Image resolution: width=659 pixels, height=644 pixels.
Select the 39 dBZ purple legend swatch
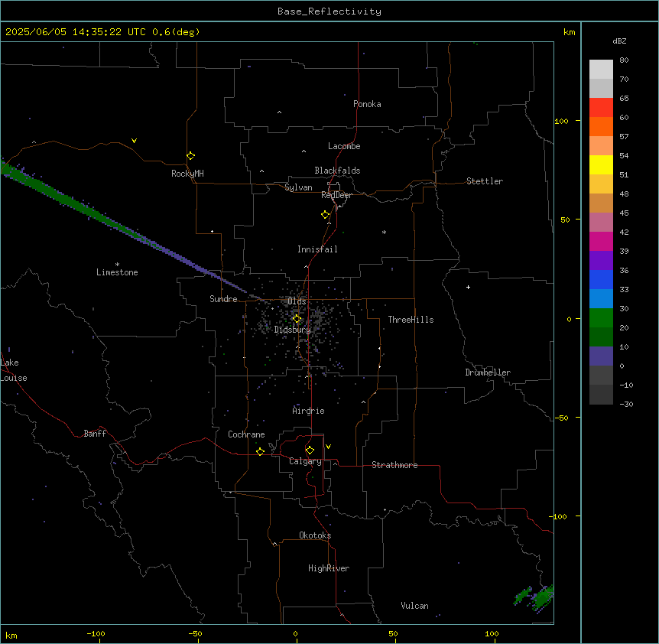click(x=601, y=260)
